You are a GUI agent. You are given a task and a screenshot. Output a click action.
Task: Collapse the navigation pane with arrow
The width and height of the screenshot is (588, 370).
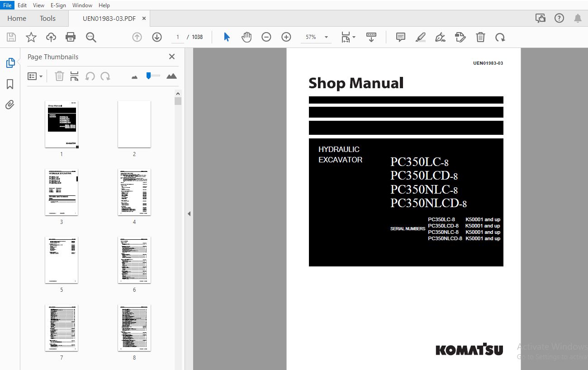click(x=189, y=213)
